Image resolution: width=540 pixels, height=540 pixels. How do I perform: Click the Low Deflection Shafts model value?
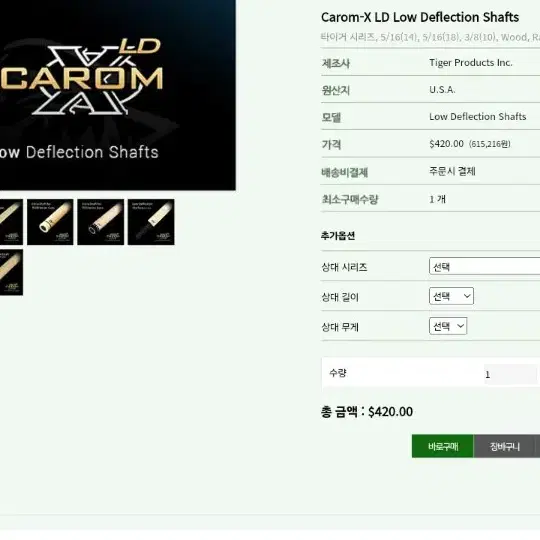point(478,117)
